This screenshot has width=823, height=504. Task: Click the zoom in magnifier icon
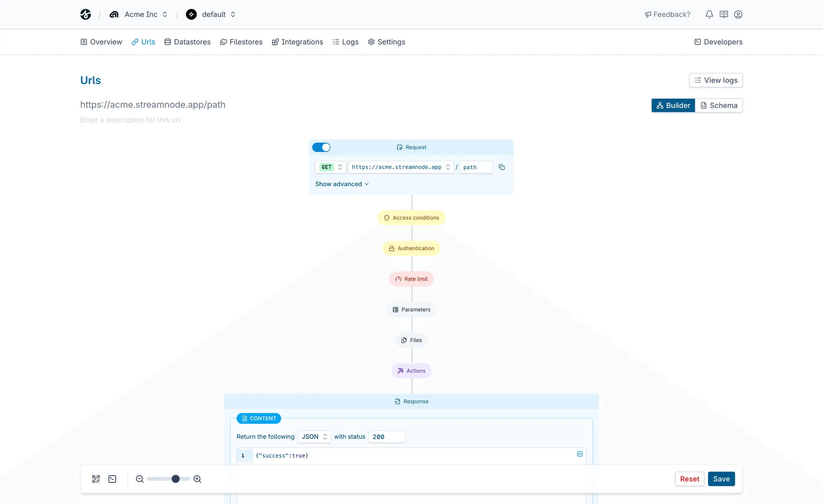click(x=197, y=479)
